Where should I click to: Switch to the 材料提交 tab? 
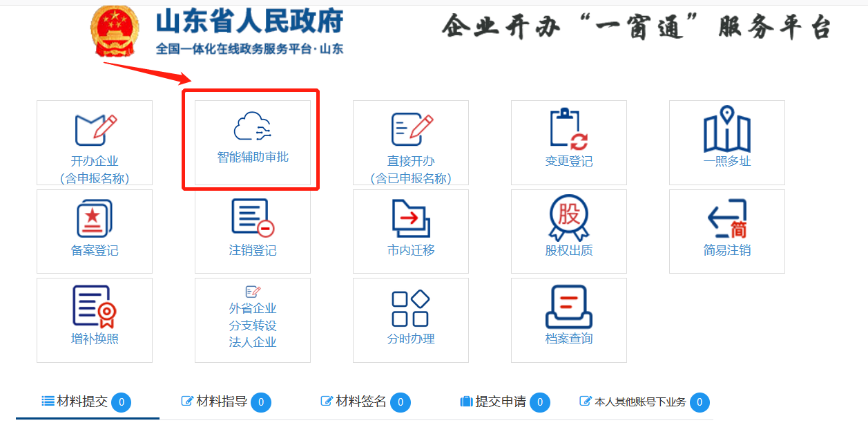tap(81, 402)
